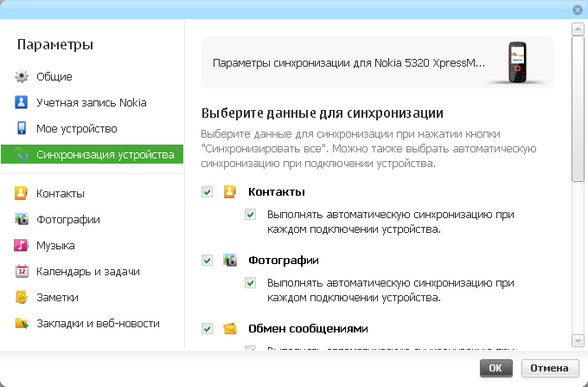Viewport: 588px width, 387px height.
Task: Click the Заметки notes icon
Action: coord(22,298)
